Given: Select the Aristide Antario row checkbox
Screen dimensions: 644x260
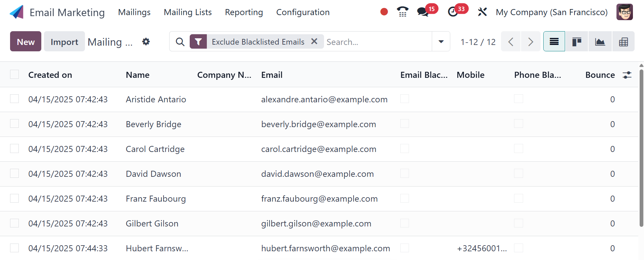Looking at the screenshot, I should (x=14, y=99).
